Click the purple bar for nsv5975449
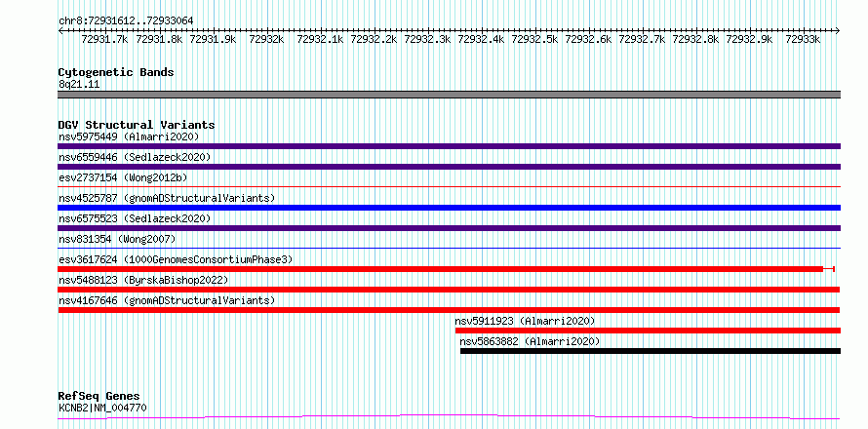The width and height of the screenshot is (868, 429). [449, 146]
